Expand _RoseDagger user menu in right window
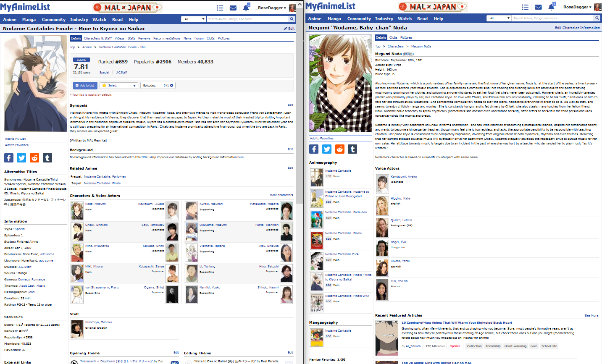 coord(577,7)
